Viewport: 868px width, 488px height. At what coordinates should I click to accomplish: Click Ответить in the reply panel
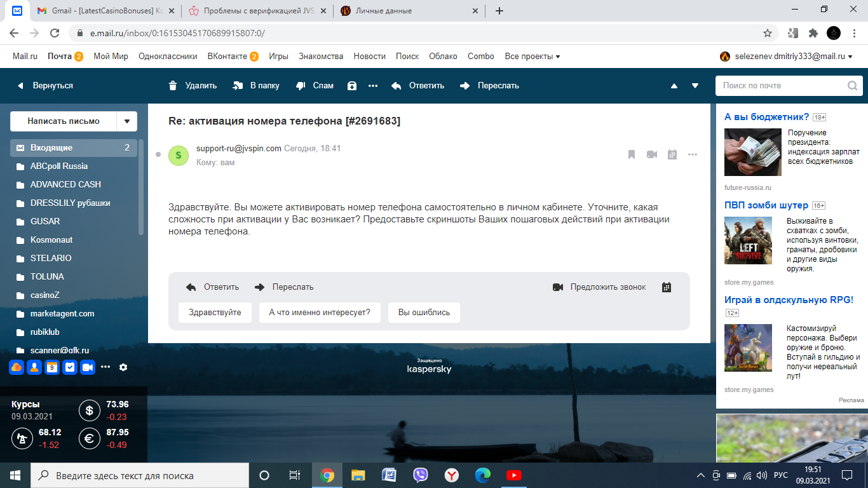[x=212, y=287]
